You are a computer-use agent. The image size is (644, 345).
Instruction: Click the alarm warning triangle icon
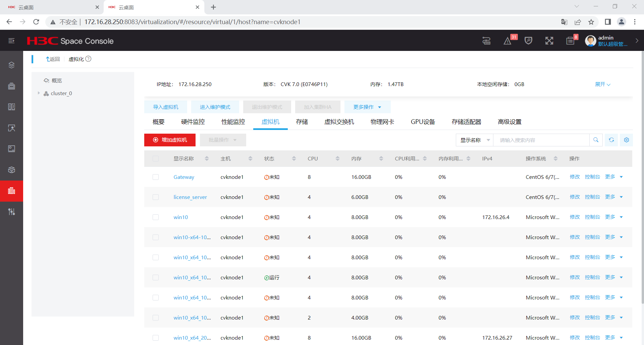click(507, 41)
